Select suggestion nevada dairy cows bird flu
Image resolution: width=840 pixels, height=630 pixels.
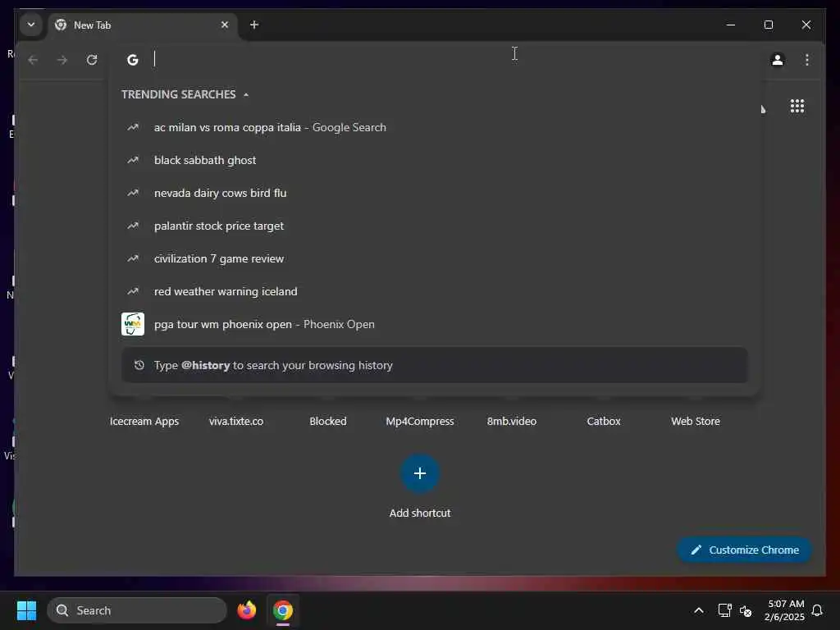click(x=435, y=193)
